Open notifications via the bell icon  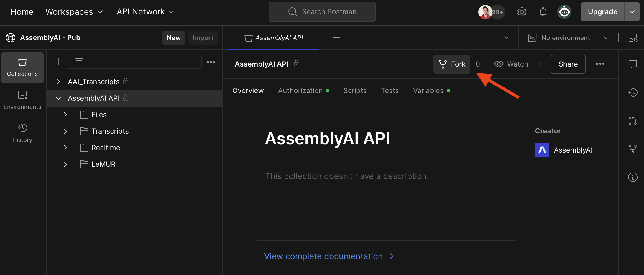click(x=543, y=12)
